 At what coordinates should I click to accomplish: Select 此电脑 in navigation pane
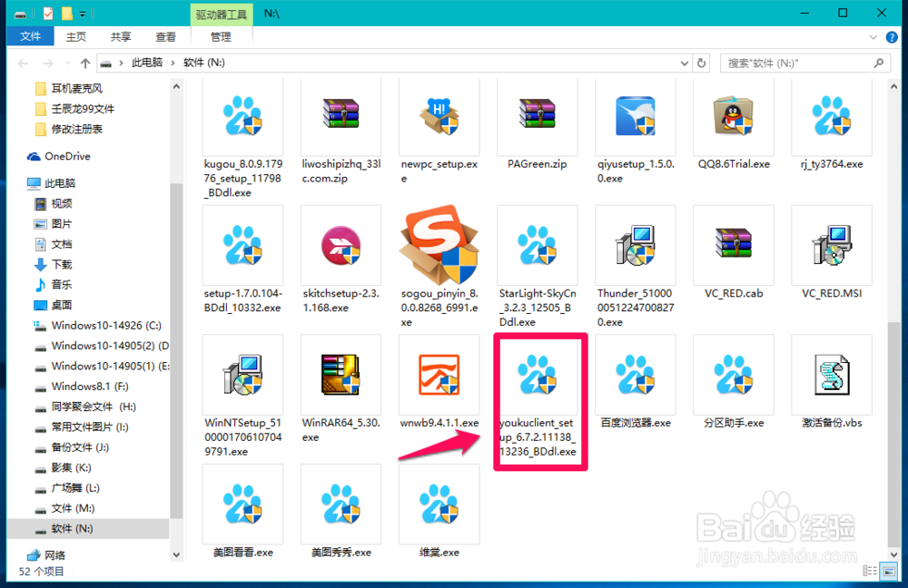click(52, 183)
